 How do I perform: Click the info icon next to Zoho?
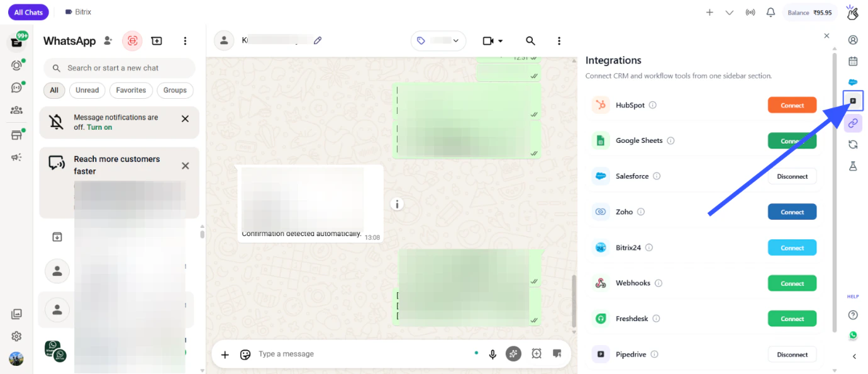tap(641, 212)
